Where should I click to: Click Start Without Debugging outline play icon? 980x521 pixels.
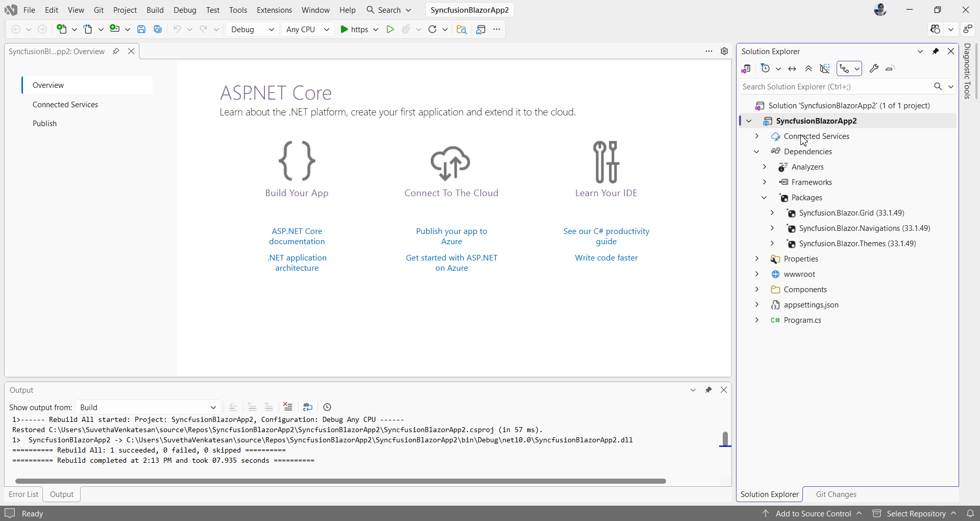(390, 29)
